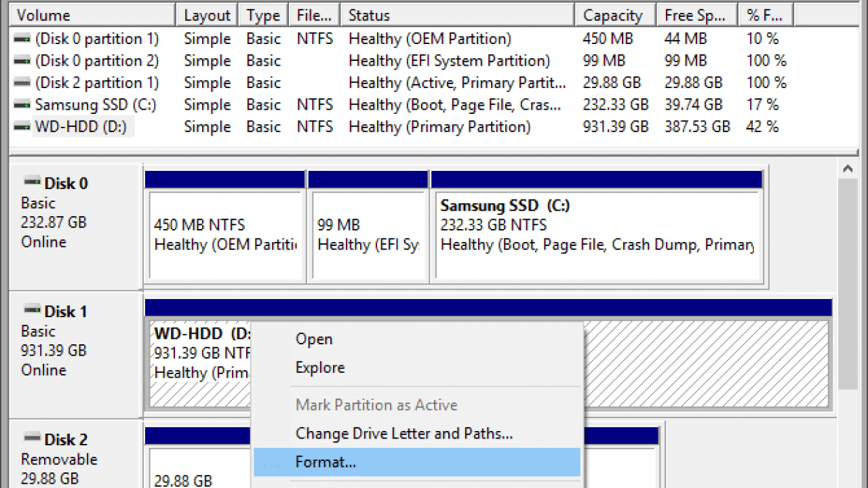Select the drive icon of Disk 0 partition 1
Viewport: 868px width, 488px height.
point(22,39)
